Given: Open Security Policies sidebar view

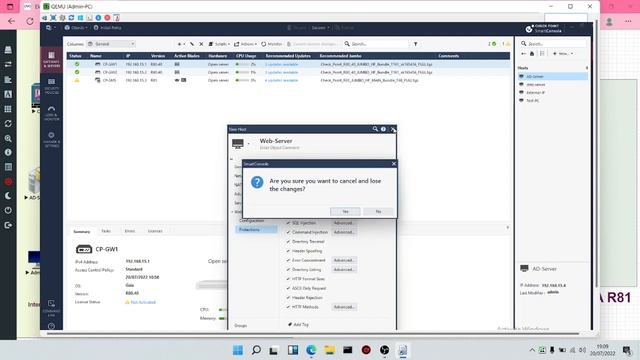Looking at the screenshot, I should 51,86.
